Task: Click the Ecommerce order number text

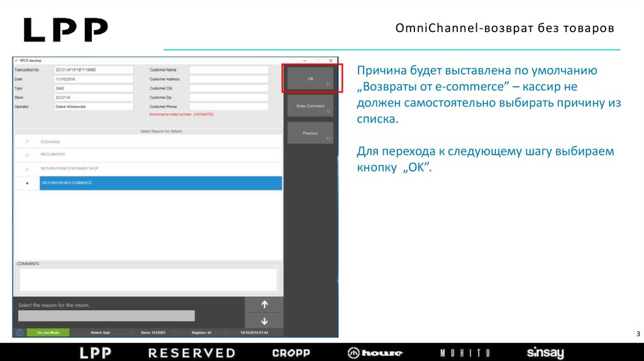Action: tap(182, 114)
